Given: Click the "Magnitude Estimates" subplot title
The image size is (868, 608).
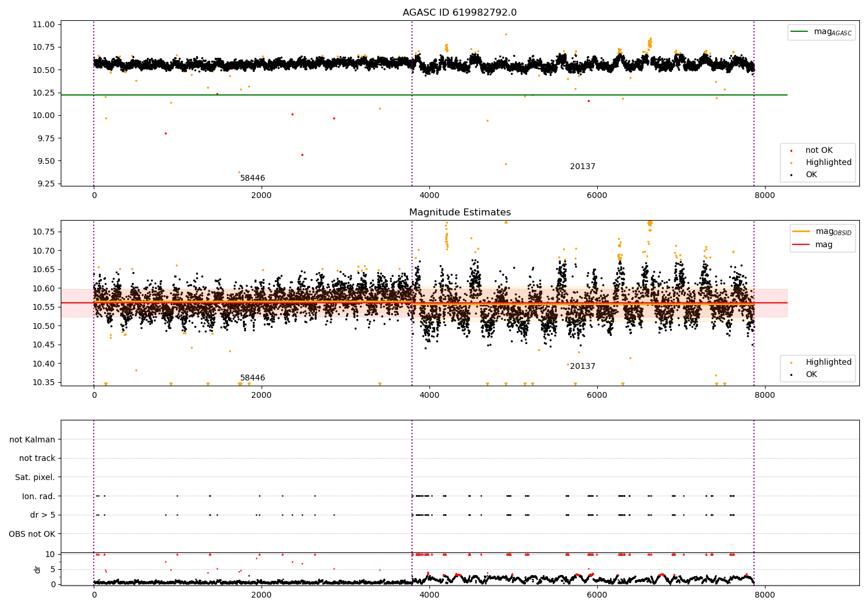Looking at the screenshot, I should pyautogui.click(x=460, y=213).
